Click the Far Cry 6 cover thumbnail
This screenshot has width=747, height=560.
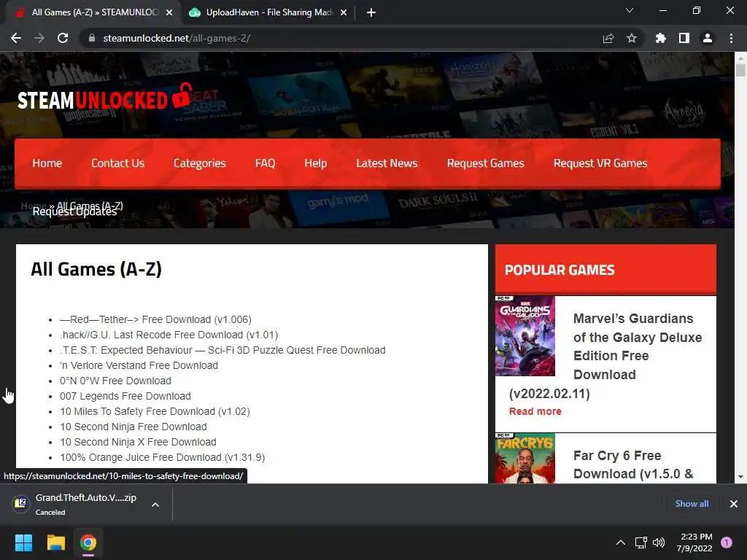point(525,458)
